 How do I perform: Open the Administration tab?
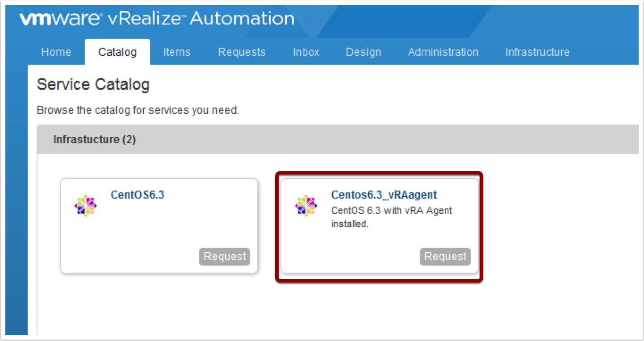tap(443, 52)
